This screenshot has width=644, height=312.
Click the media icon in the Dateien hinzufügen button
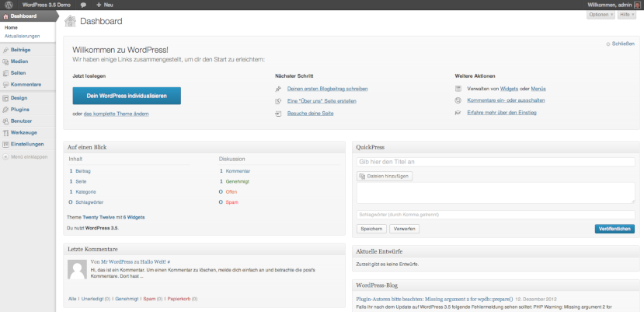362,176
